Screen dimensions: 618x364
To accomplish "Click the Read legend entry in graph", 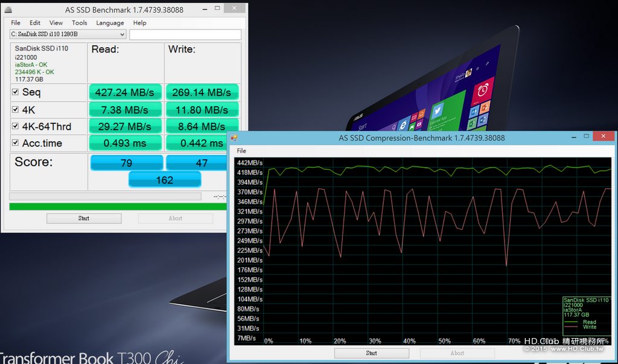I will [x=590, y=322].
